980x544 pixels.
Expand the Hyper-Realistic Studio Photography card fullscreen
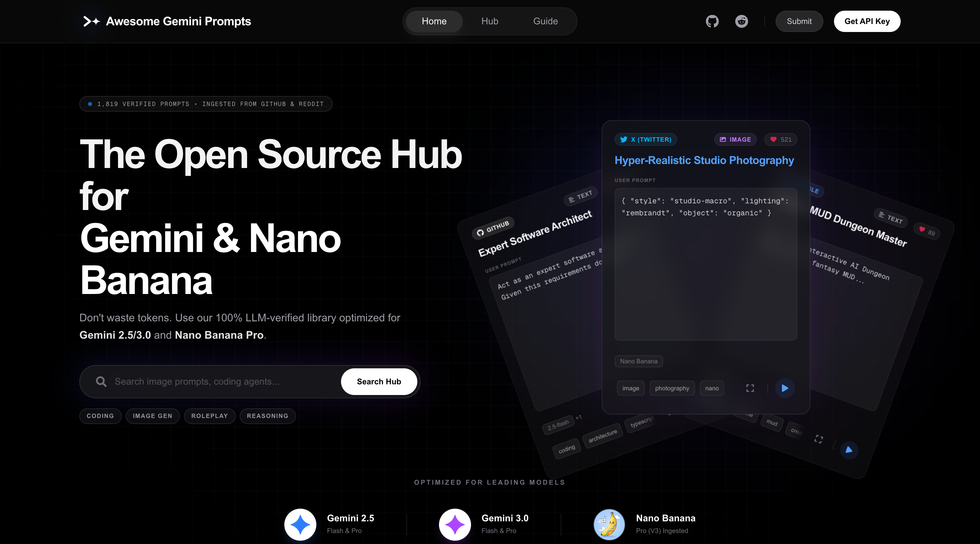click(x=750, y=388)
